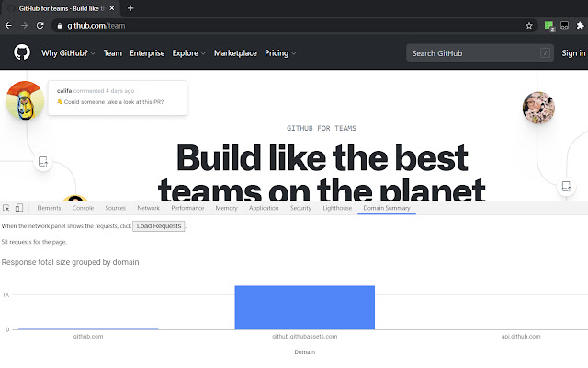
Task: Open the extensions puzzle piece menu
Action: click(x=580, y=26)
